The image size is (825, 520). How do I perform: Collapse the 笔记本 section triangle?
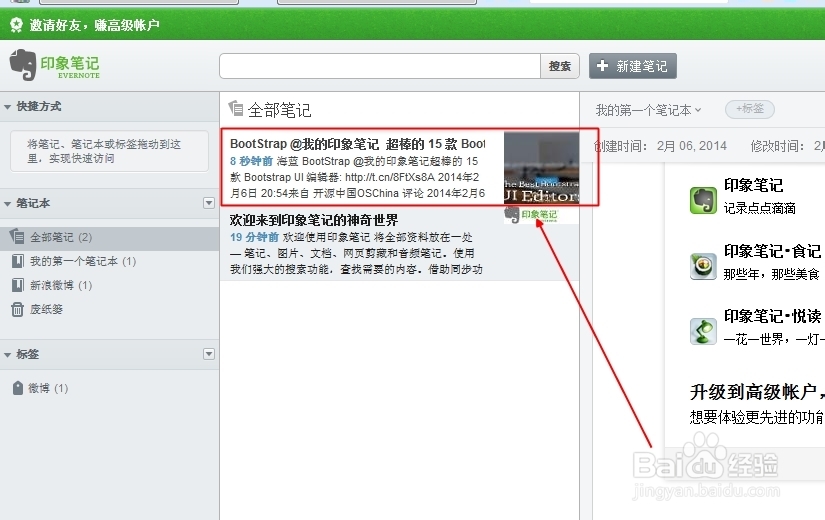(x=7, y=204)
